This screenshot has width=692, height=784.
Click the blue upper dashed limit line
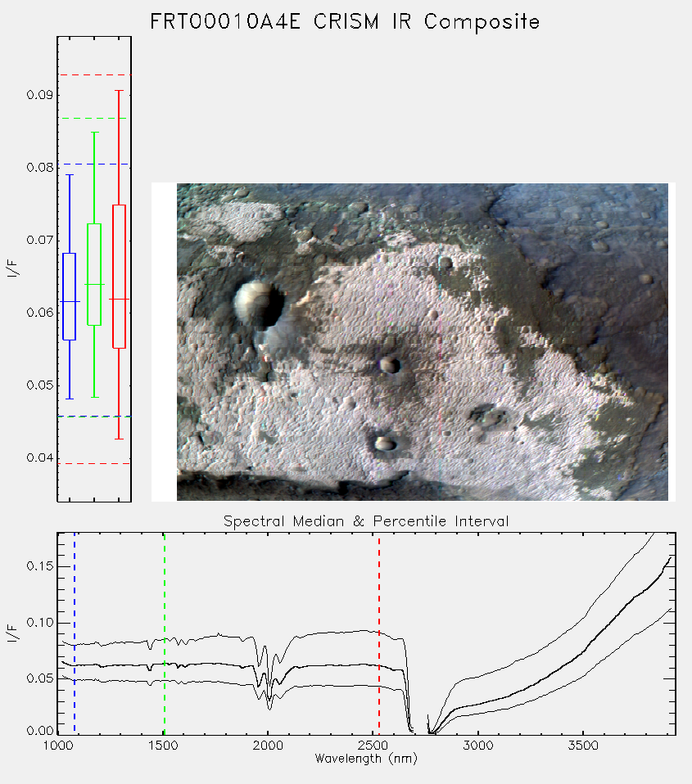[94, 164]
